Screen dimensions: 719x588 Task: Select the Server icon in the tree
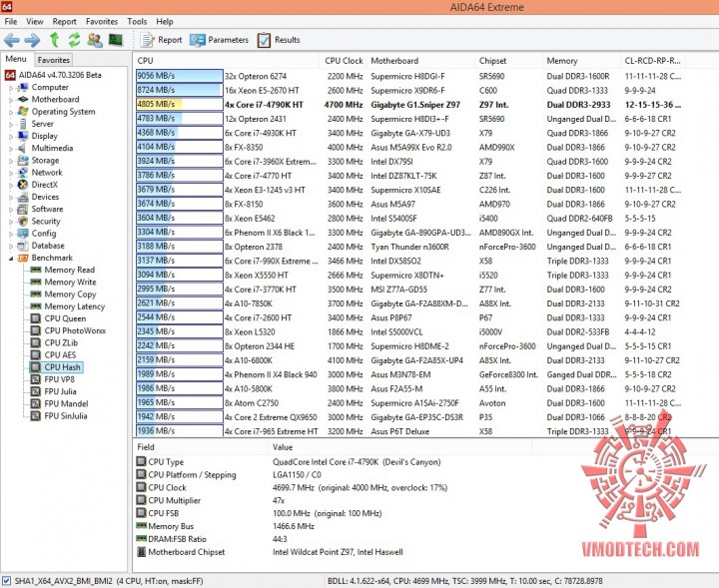tap(23, 124)
